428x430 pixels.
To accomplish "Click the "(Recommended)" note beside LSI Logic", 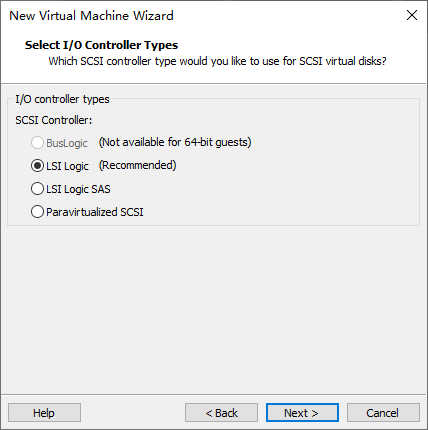I will [x=138, y=165].
